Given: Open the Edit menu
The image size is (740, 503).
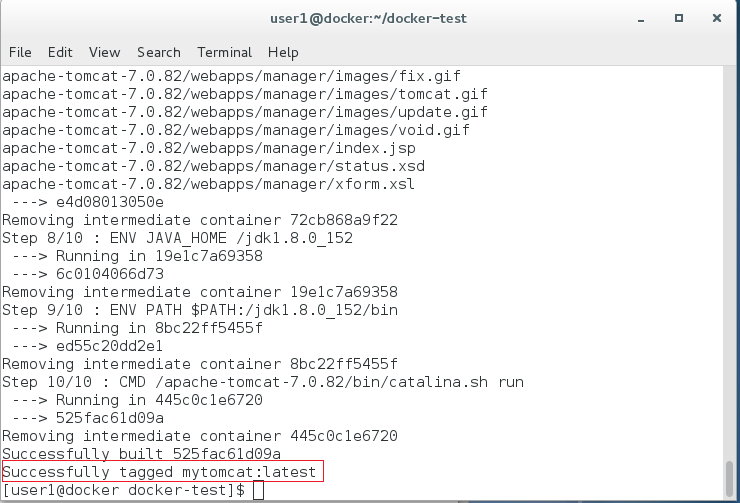Looking at the screenshot, I should tap(60, 52).
